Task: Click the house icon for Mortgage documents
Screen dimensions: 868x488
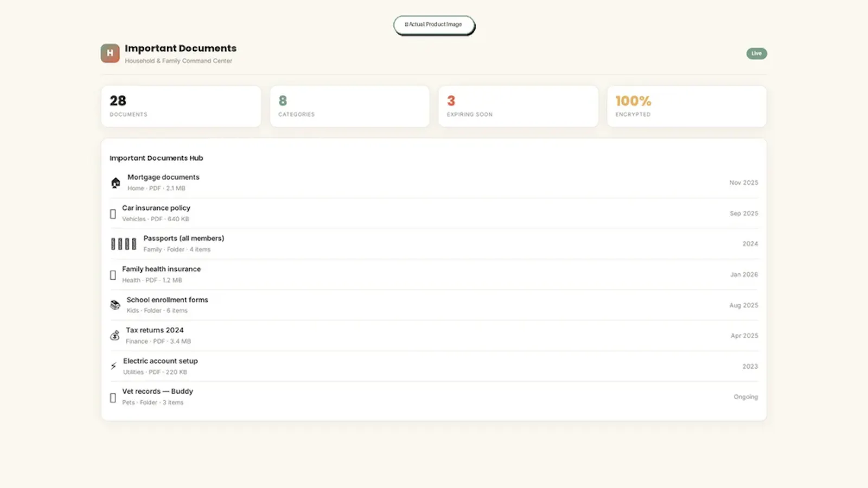Action: pyautogui.click(x=116, y=183)
